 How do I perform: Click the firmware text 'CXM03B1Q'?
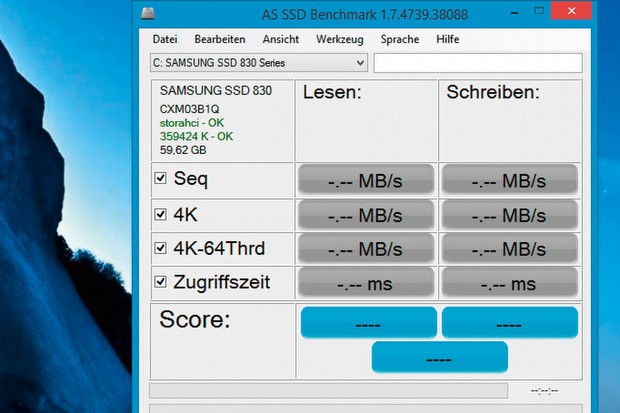(189, 109)
